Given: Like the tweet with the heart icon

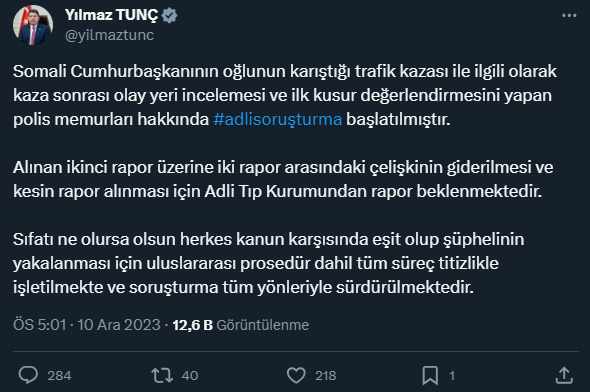Looking at the screenshot, I should (296, 375).
